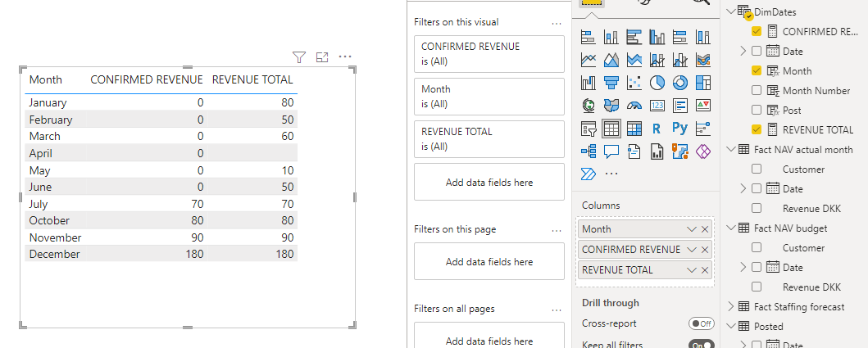Screen dimensions: 868x348
Task: Select the 100% stacked column chart visual
Action: coord(703,37)
